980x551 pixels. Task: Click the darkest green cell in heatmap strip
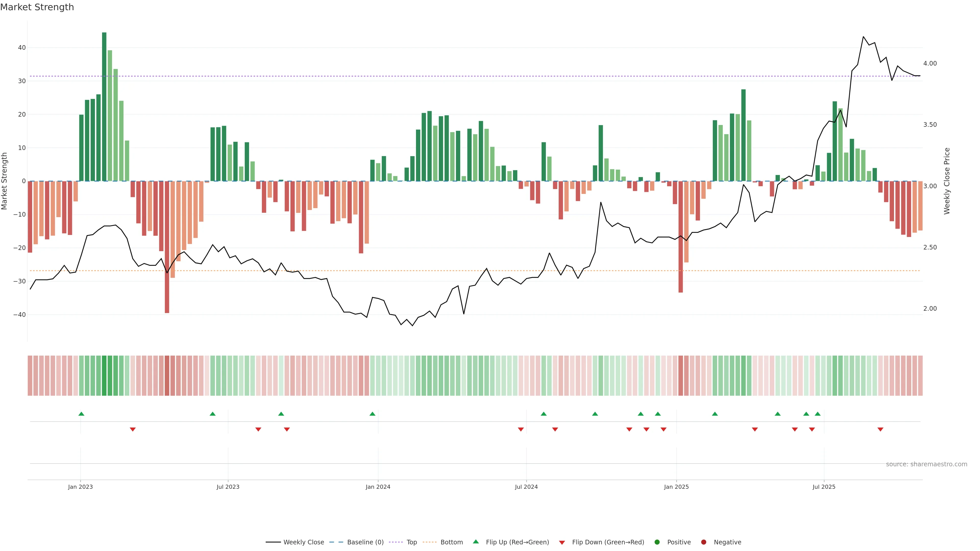coord(104,375)
